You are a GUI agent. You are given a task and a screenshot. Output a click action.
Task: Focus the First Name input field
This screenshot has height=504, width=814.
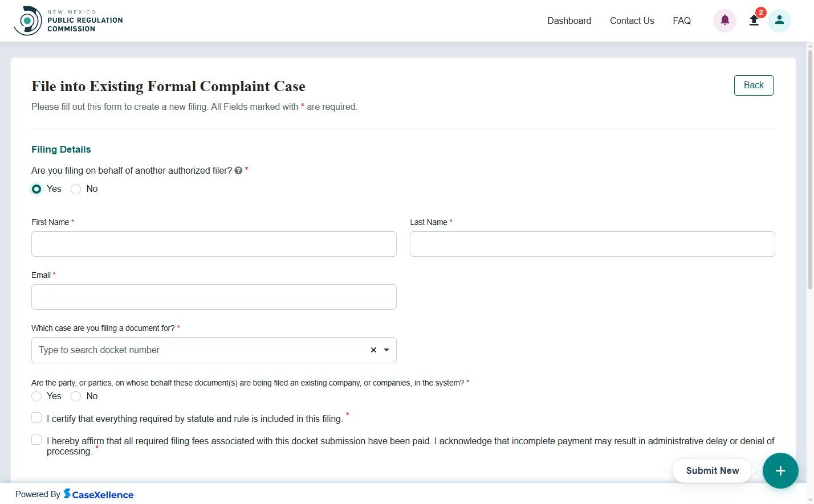(214, 244)
